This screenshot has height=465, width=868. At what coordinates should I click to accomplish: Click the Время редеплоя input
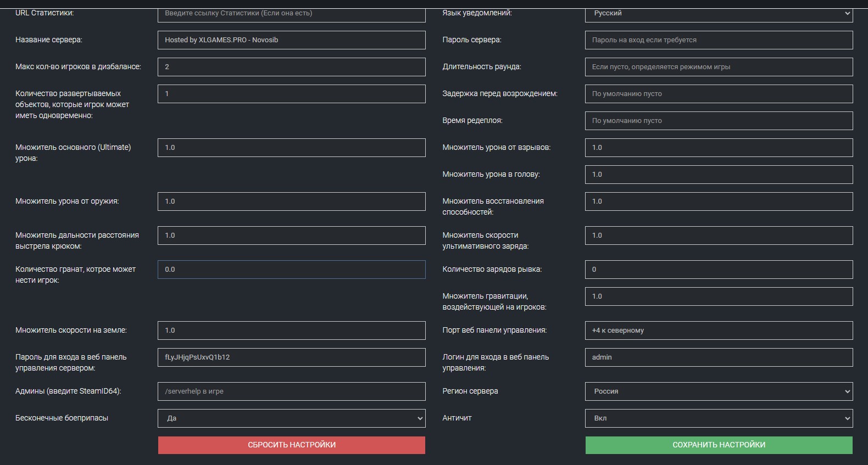click(719, 121)
